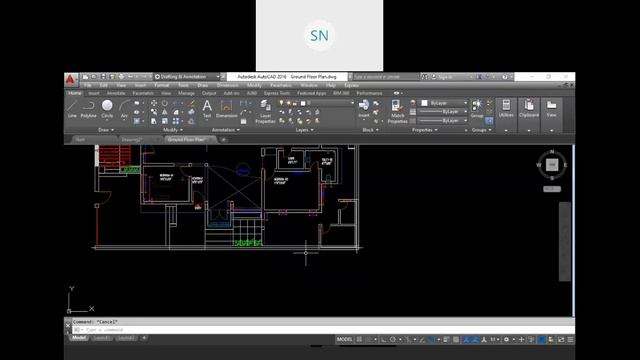Toggle Clean Screen in status bar
The height and width of the screenshot is (360, 640).
pyautogui.click(x=561, y=339)
